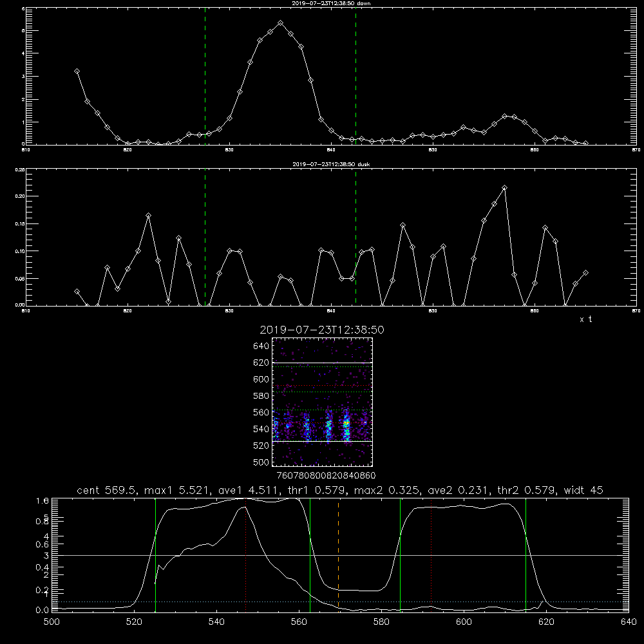Image resolution: width=644 pixels, height=644 pixels.
Task: Click the '0.0' left axis label of bottom plot
Action: pos(43,611)
